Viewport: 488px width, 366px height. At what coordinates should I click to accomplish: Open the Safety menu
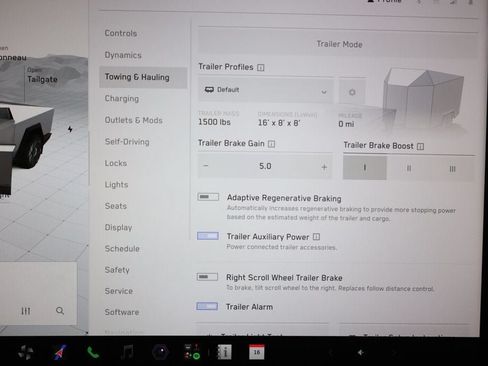(x=117, y=270)
